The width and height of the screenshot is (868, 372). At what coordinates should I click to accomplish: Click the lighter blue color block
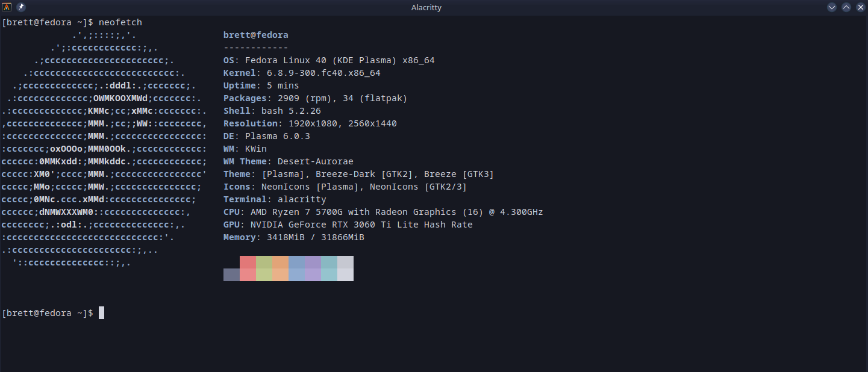click(x=296, y=274)
